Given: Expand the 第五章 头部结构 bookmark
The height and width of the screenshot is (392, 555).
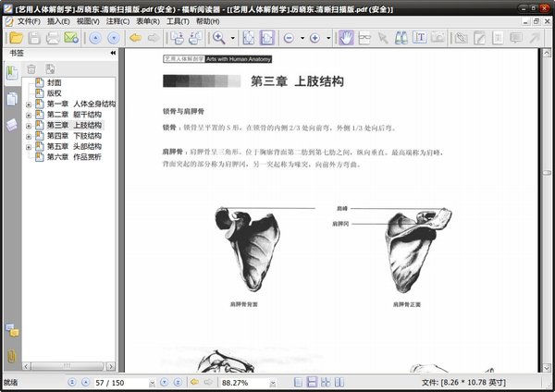Looking at the screenshot, I should [x=29, y=147].
